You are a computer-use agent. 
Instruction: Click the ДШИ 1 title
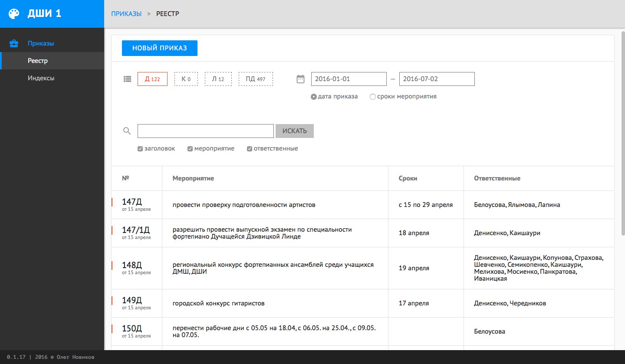(x=45, y=13)
